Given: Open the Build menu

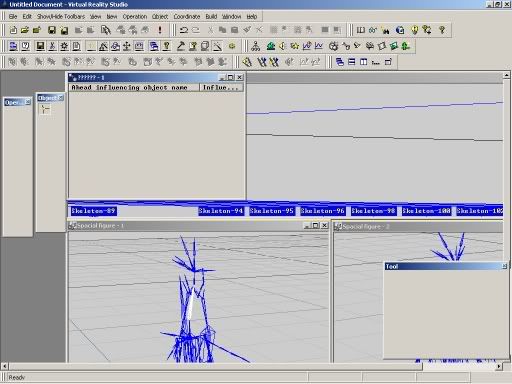Looking at the screenshot, I should pos(211,16).
